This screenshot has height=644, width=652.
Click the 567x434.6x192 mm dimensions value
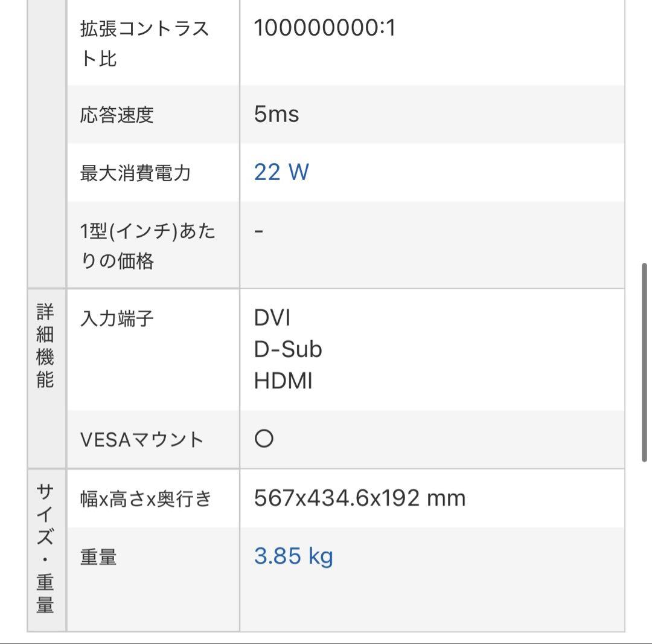[x=360, y=498]
